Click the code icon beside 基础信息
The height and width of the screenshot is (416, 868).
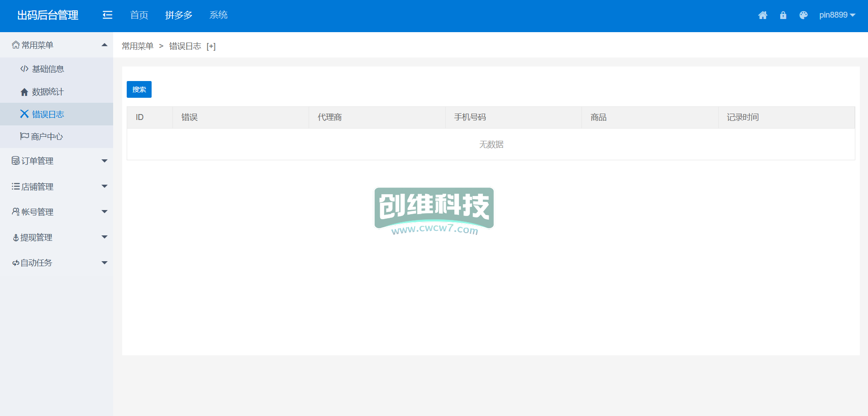point(24,69)
